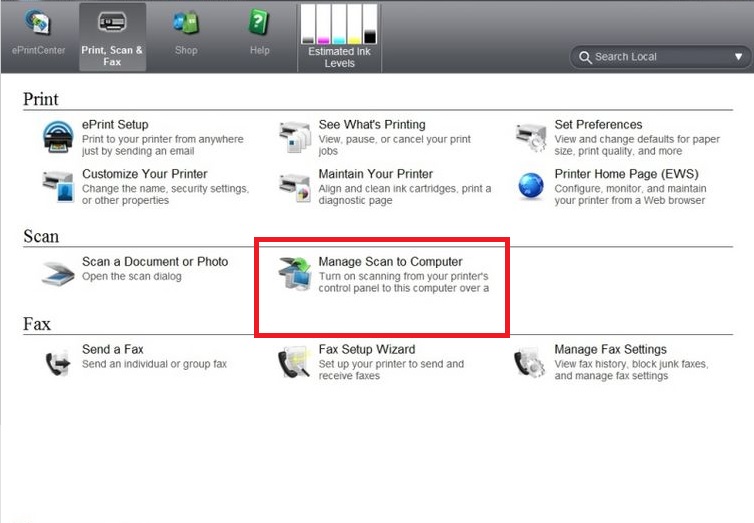Click 'Print to your printer from anywhere' text
This screenshot has width=754, height=523.
163,145
